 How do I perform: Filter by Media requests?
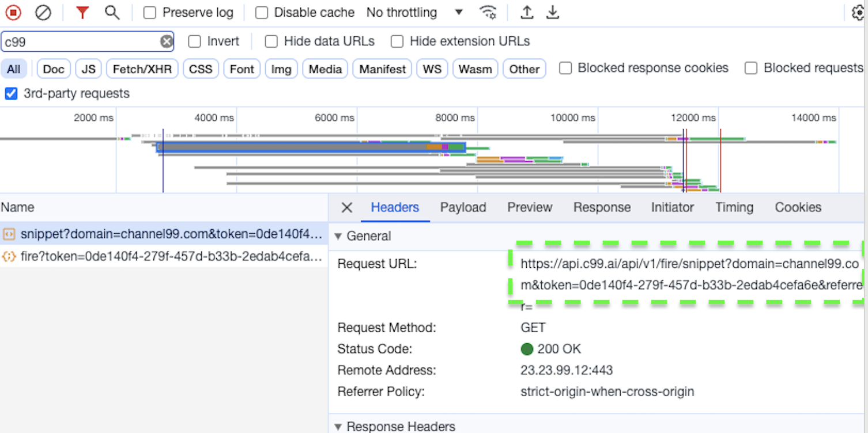coord(325,69)
